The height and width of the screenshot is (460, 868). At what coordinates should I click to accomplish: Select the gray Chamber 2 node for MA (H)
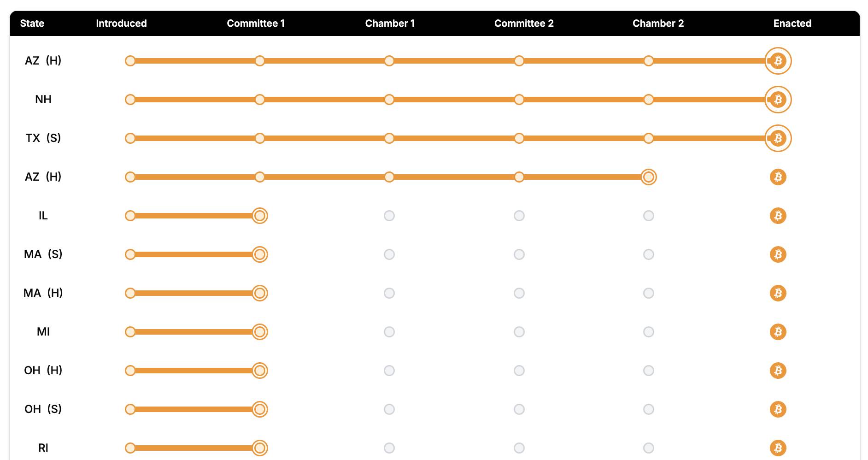tap(649, 293)
